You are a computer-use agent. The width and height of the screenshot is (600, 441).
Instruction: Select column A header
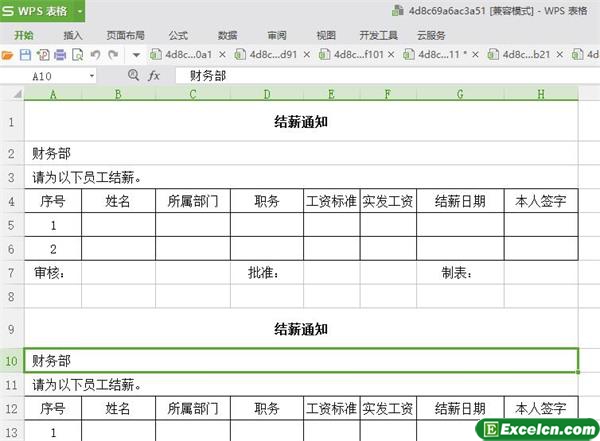click(x=53, y=94)
